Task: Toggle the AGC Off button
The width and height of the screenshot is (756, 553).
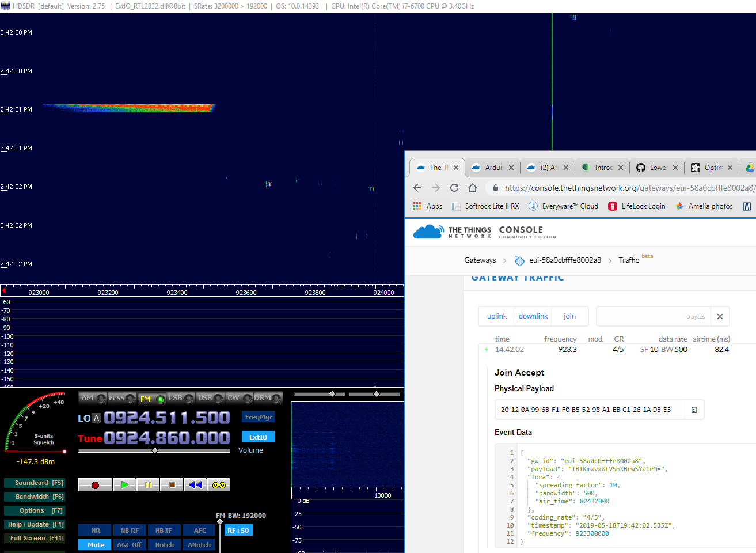Action: 130,545
